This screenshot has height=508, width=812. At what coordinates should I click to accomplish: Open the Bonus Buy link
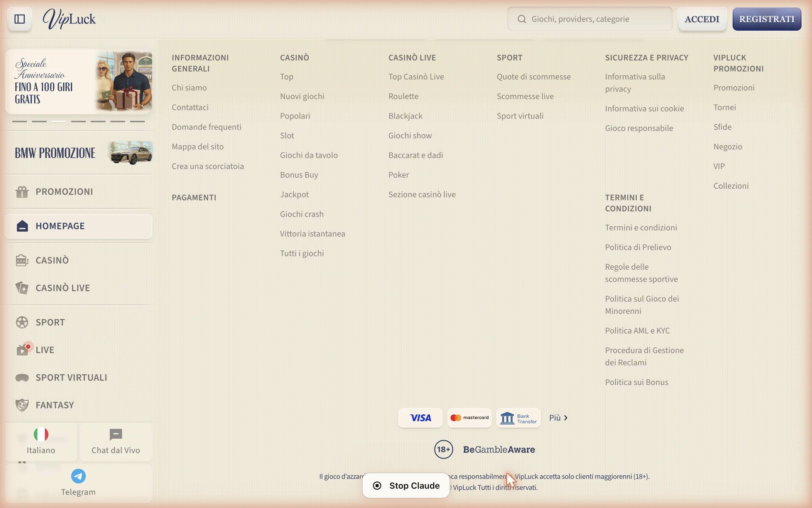point(299,175)
